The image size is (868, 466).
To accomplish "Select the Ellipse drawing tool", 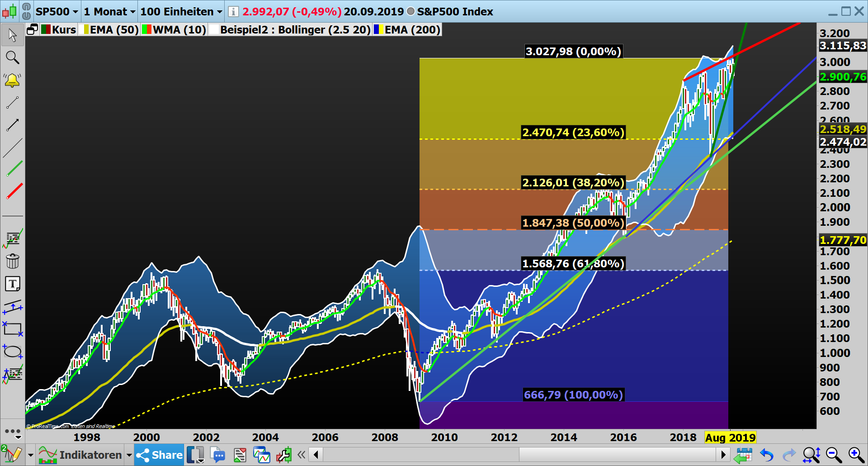I will click(x=12, y=352).
